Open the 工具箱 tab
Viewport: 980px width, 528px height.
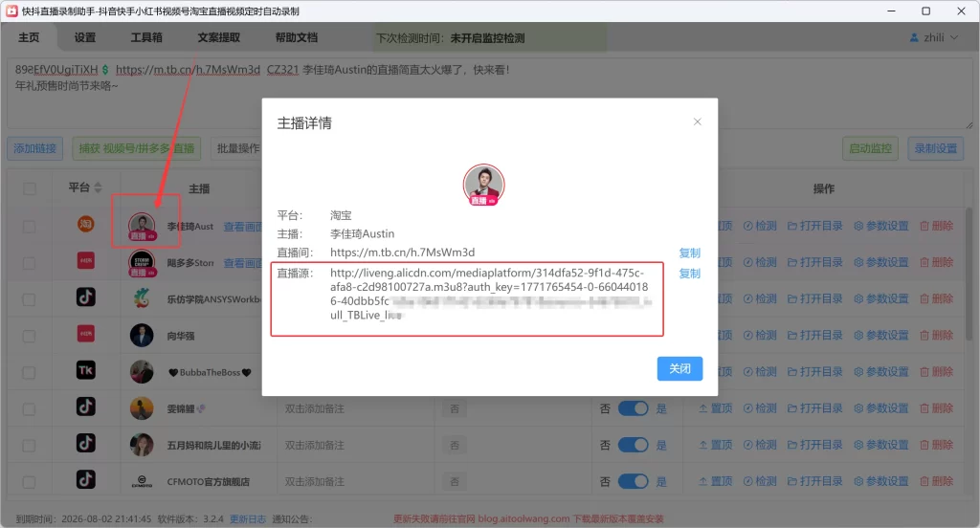click(x=146, y=37)
